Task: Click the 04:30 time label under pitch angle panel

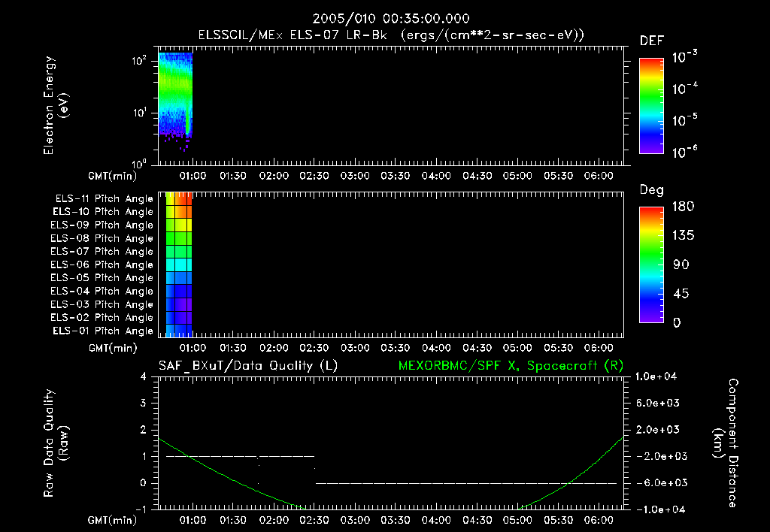Action: (477, 349)
